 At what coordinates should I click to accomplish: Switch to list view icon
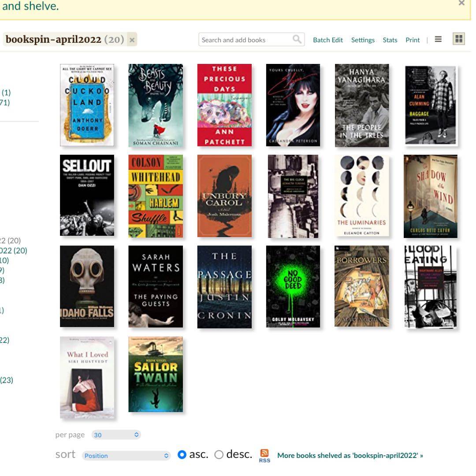(x=438, y=39)
